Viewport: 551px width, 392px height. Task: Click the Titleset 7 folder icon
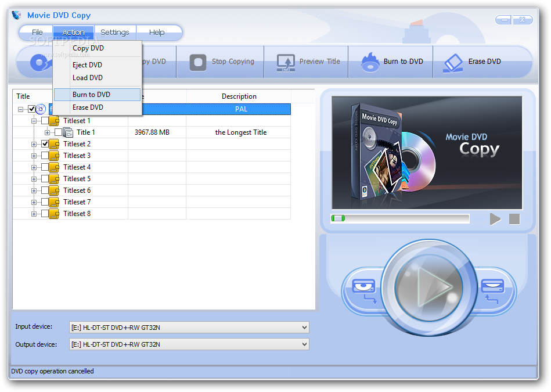[x=54, y=202]
